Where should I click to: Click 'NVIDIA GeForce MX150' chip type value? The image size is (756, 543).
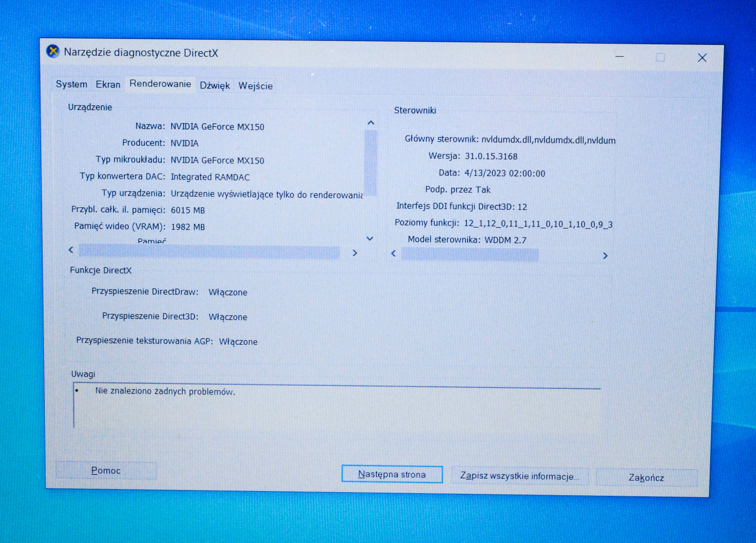pos(217,160)
